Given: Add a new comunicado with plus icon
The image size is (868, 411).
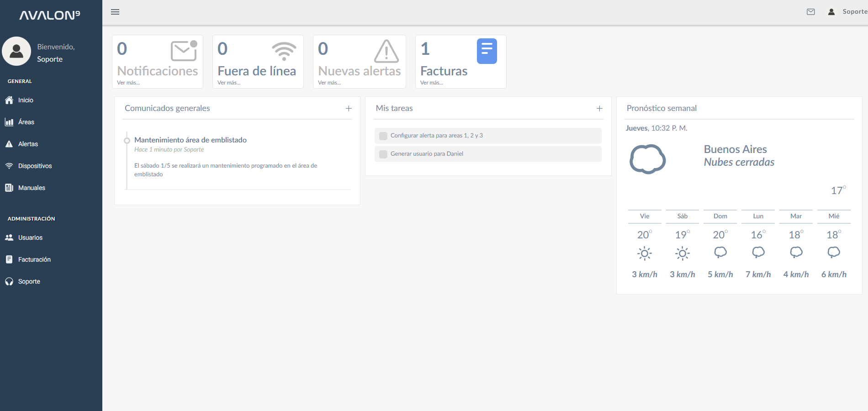Looking at the screenshot, I should tap(349, 108).
